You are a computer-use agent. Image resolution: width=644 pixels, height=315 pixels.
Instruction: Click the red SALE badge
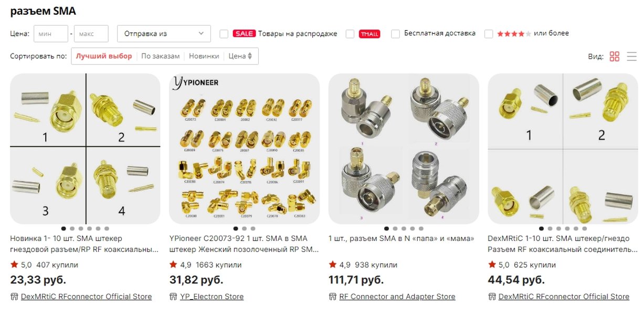click(244, 34)
